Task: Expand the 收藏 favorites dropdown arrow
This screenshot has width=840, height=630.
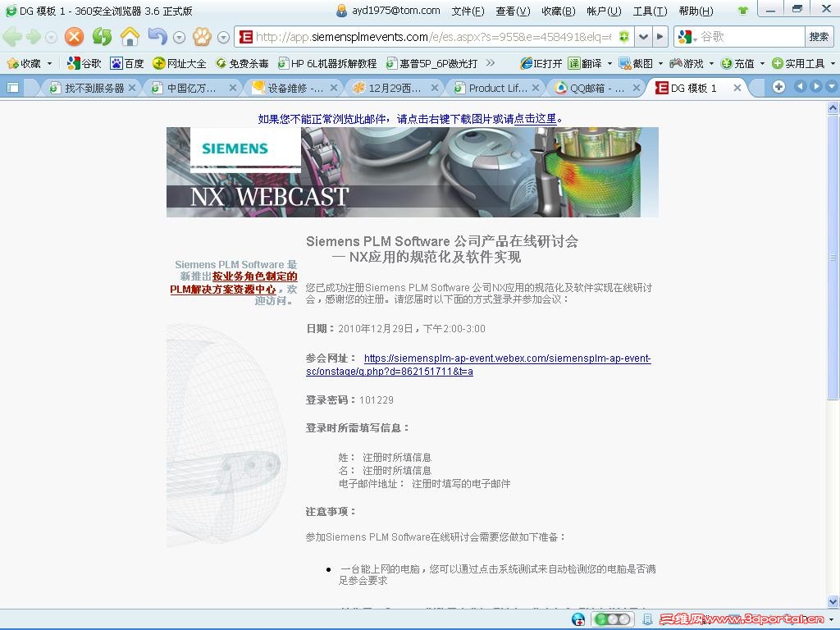Action: (50, 63)
